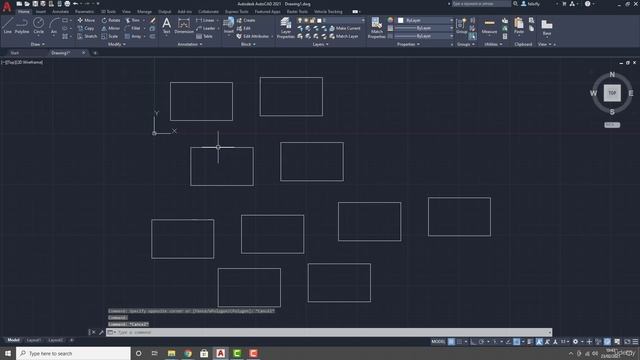Click the Leader button
Screen dimensions: 640x360
206,28
